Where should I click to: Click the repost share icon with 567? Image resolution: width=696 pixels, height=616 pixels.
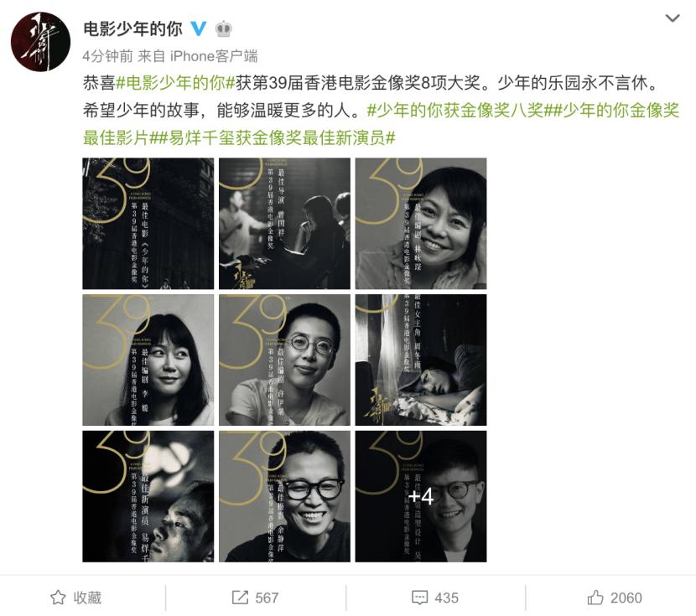coord(240,598)
